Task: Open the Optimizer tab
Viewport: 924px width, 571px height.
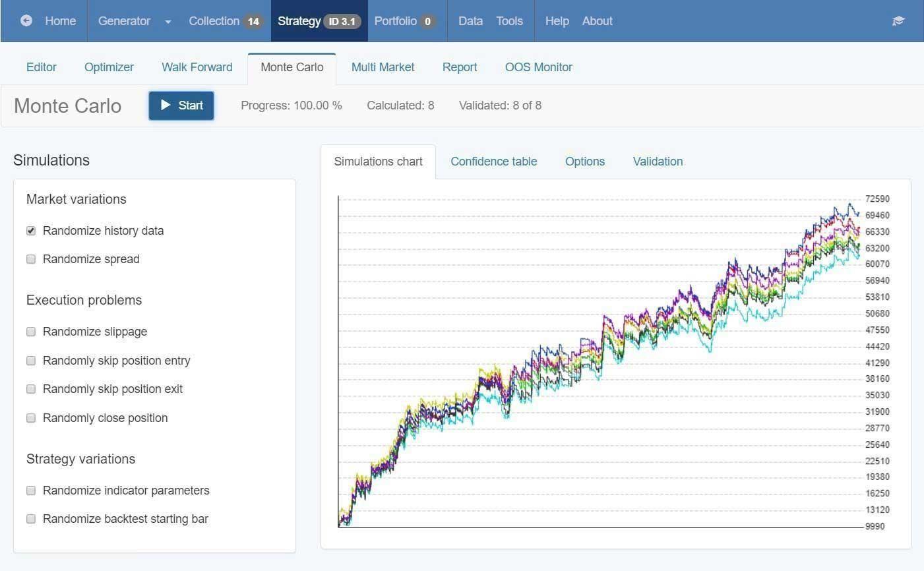Action: pos(109,67)
